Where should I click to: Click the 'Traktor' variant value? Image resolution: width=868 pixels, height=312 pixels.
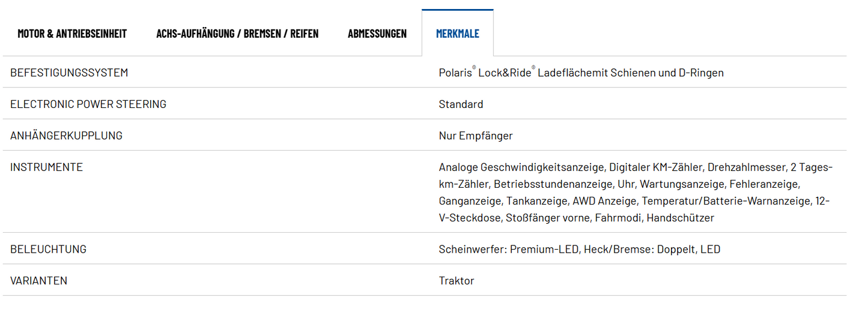click(457, 281)
